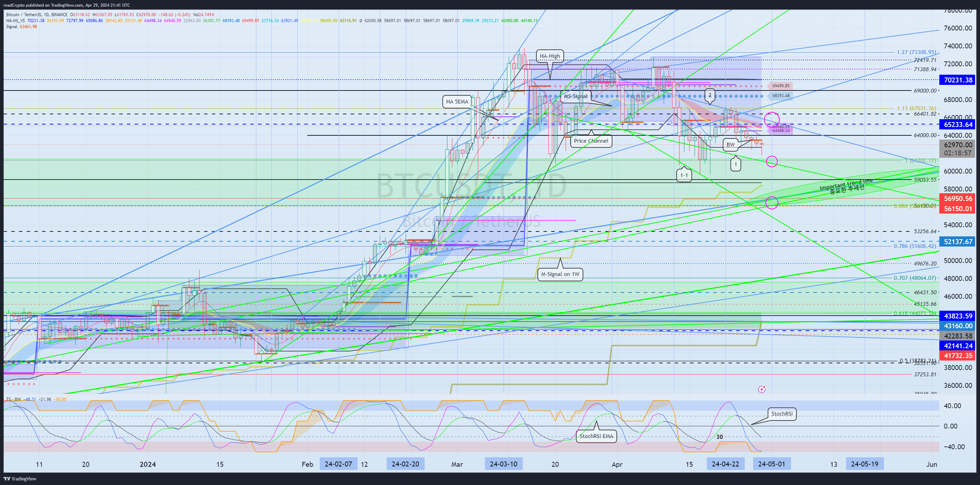Click the callout labeled 2
This screenshot has width=980, height=485.
(710, 95)
